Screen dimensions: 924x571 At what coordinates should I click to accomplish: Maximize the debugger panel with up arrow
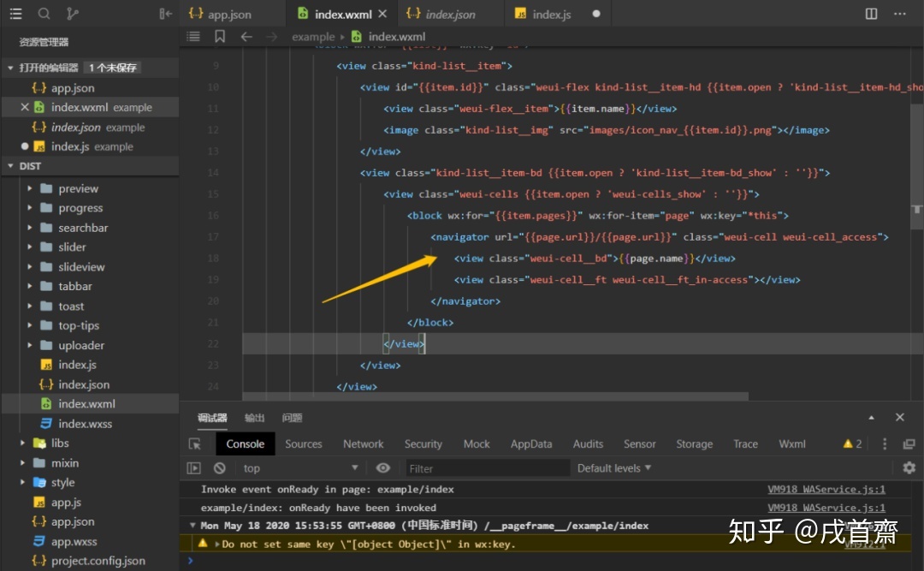point(872,418)
